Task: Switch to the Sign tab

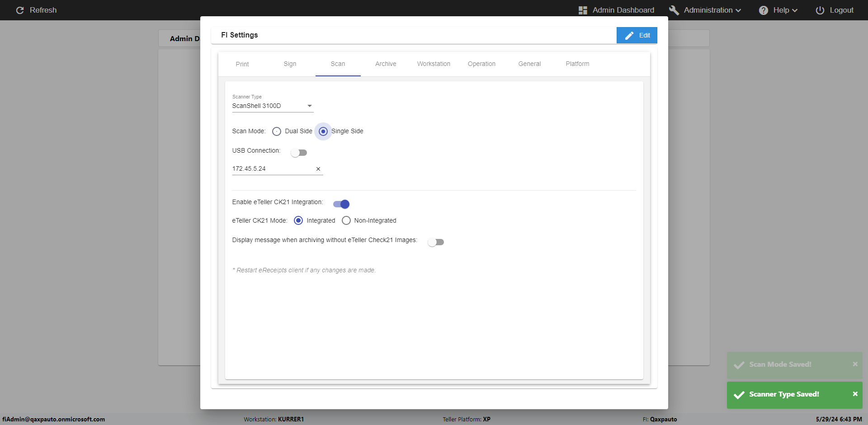Action: 290,64
